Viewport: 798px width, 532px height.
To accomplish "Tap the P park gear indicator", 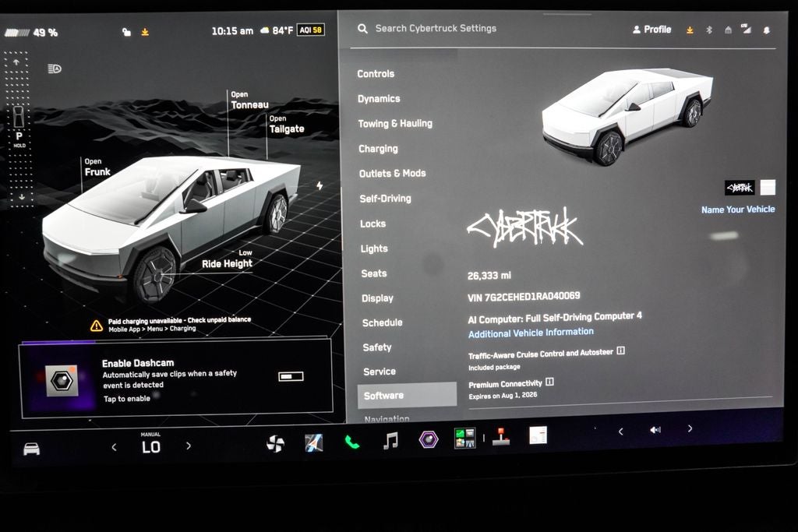I will [x=19, y=136].
